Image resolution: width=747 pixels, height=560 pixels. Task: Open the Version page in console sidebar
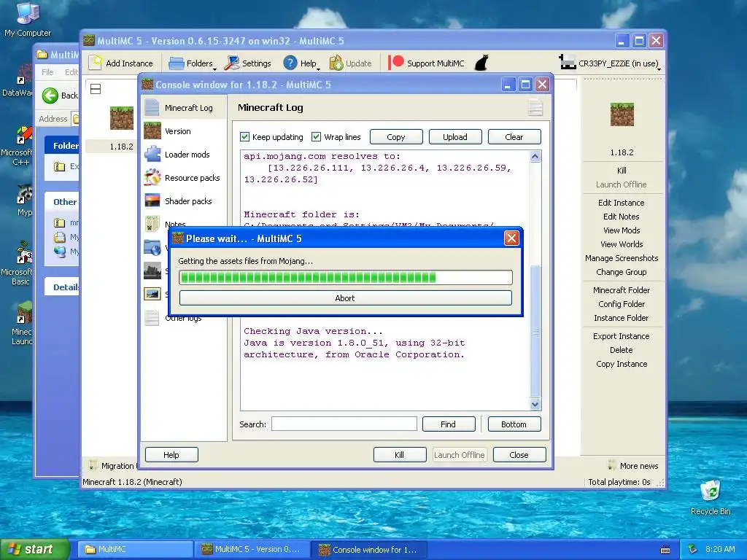click(184, 131)
